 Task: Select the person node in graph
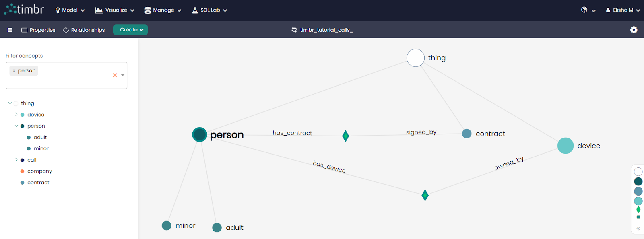click(x=200, y=134)
